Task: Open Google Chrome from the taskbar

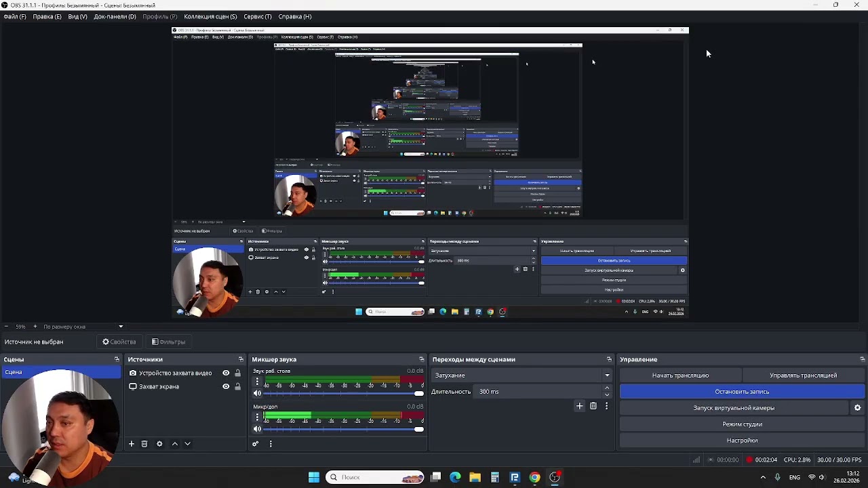Action: 534,477
